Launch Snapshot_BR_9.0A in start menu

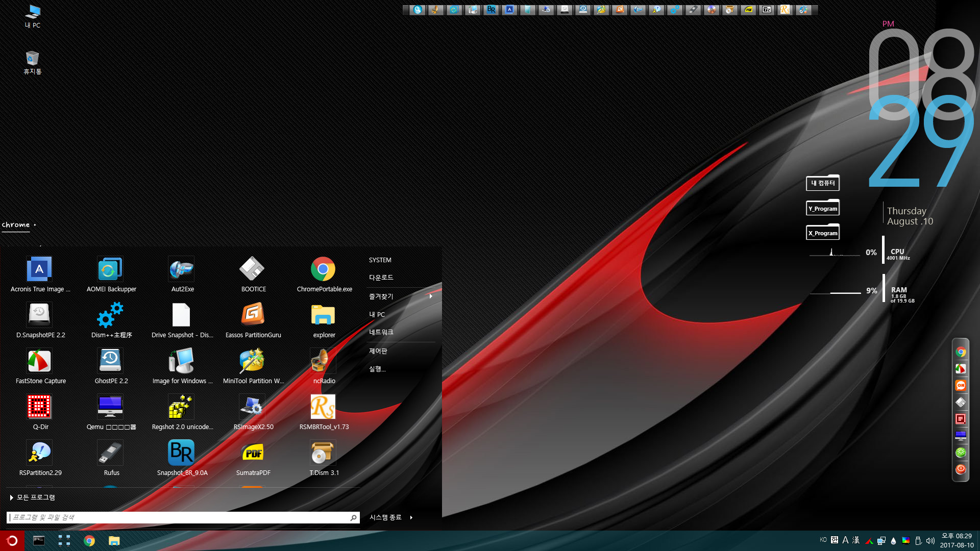pyautogui.click(x=182, y=458)
